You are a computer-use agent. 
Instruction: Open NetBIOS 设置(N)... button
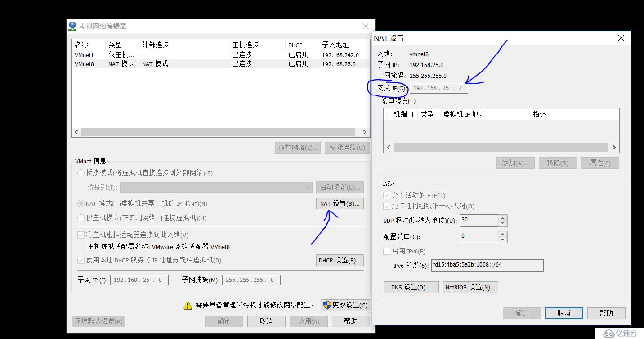tap(470, 287)
